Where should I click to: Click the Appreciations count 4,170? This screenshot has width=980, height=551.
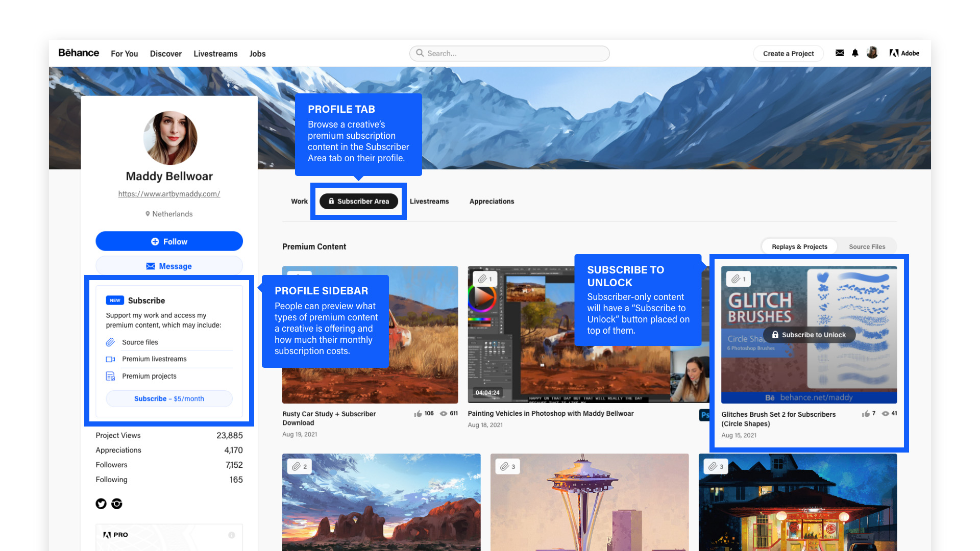pos(234,450)
